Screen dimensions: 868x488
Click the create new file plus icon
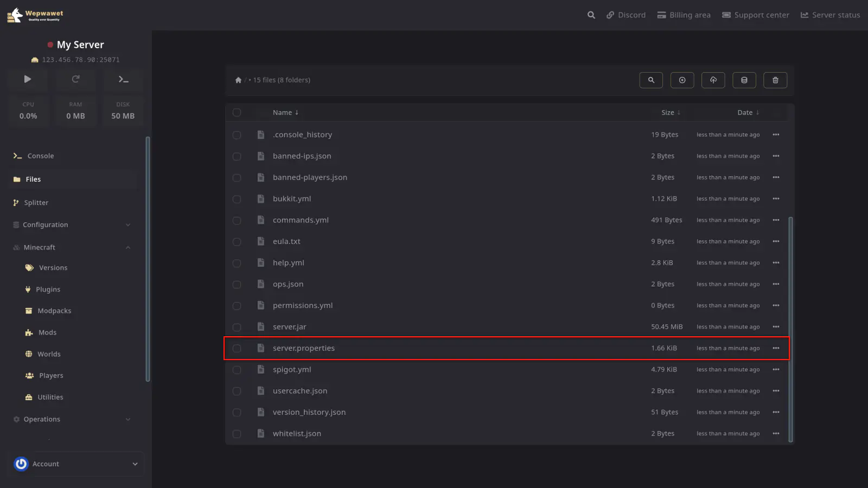click(682, 80)
